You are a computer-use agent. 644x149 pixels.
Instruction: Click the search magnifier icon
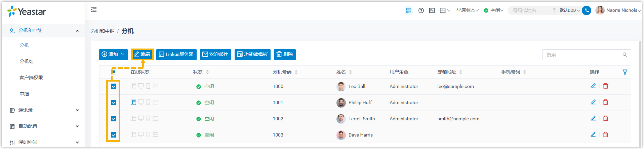(x=625, y=55)
